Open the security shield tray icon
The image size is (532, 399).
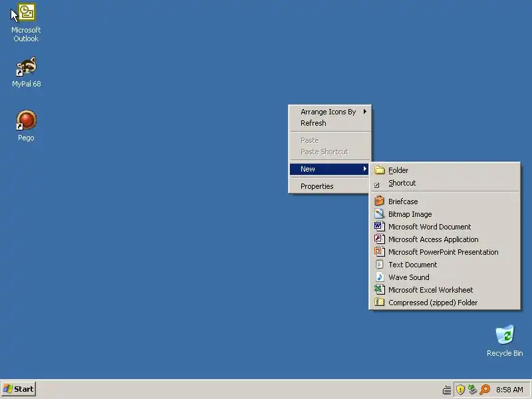click(460, 390)
